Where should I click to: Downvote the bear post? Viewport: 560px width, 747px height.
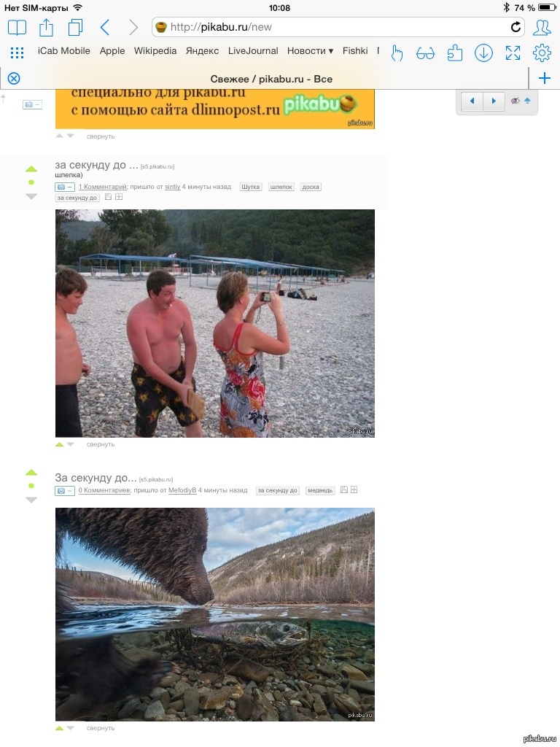click(x=31, y=500)
